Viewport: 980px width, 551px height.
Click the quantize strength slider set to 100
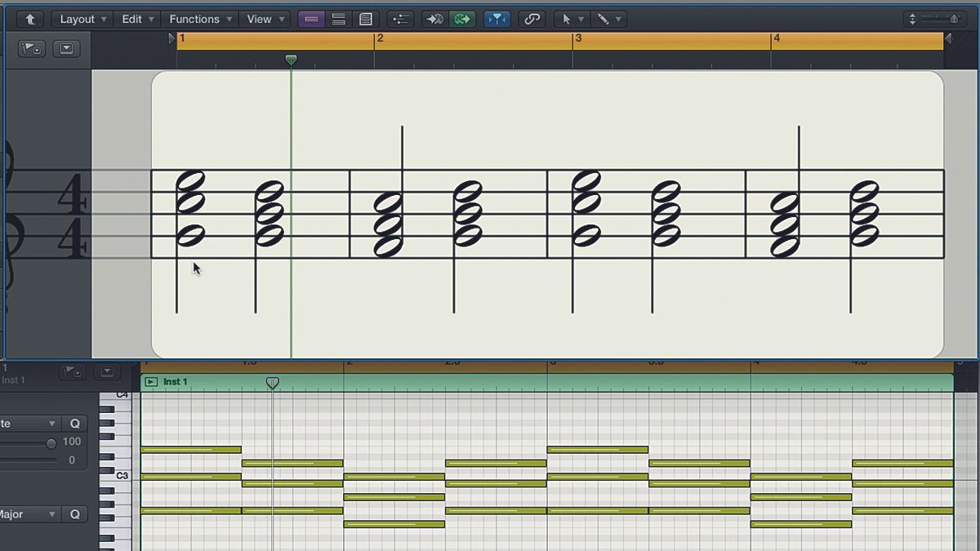tap(51, 442)
